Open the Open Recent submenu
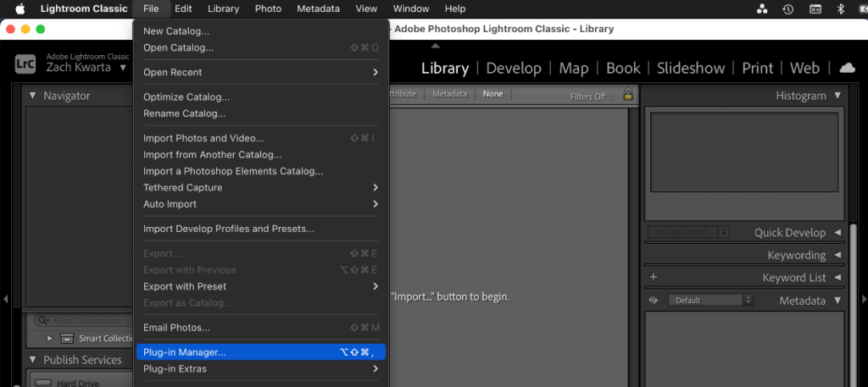The image size is (868, 387). coord(261,73)
